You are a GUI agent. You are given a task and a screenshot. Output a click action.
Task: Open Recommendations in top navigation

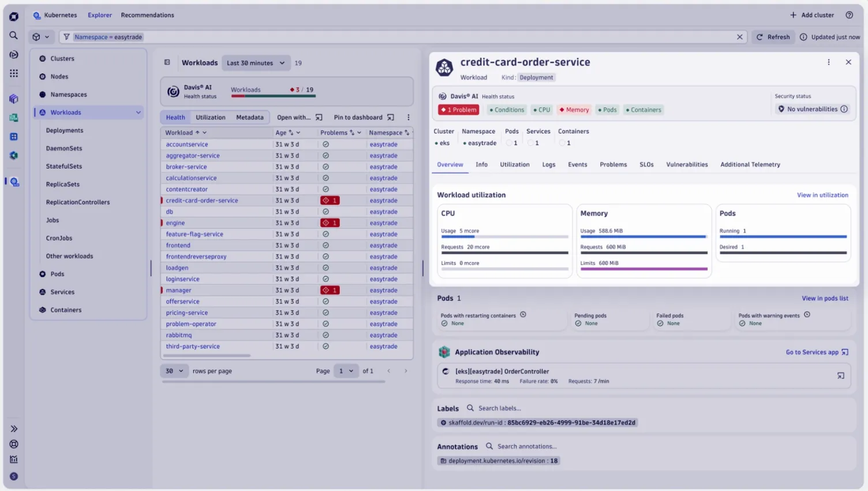[x=147, y=15]
